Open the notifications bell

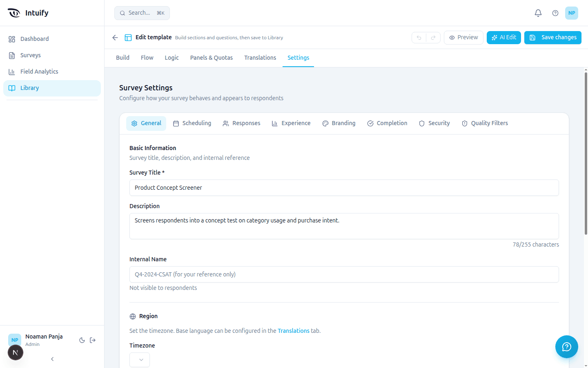pyautogui.click(x=538, y=13)
